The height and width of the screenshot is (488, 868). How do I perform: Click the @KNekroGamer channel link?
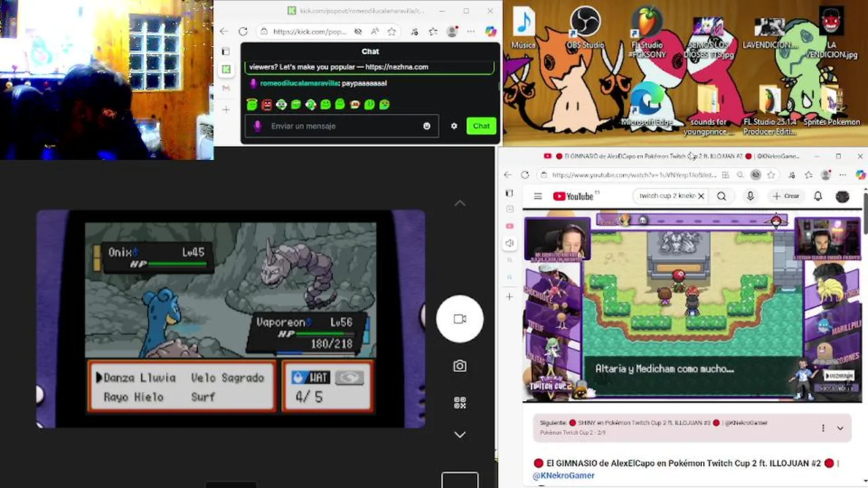tap(564, 476)
